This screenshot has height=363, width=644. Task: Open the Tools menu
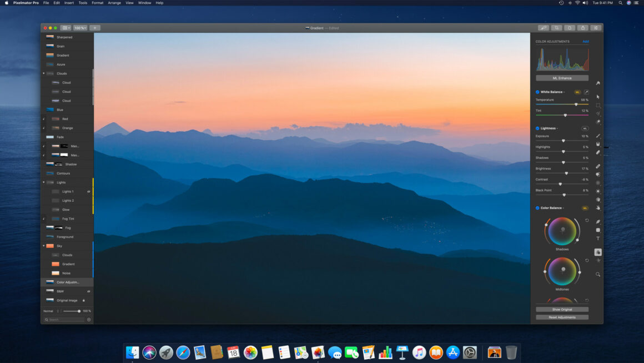(83, 3)
